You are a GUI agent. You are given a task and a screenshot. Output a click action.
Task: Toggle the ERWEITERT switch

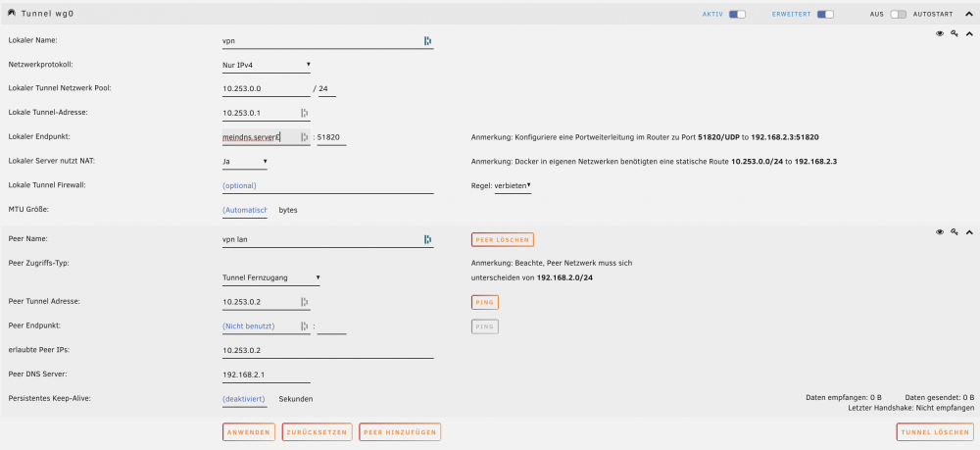(x=825, y=15)
